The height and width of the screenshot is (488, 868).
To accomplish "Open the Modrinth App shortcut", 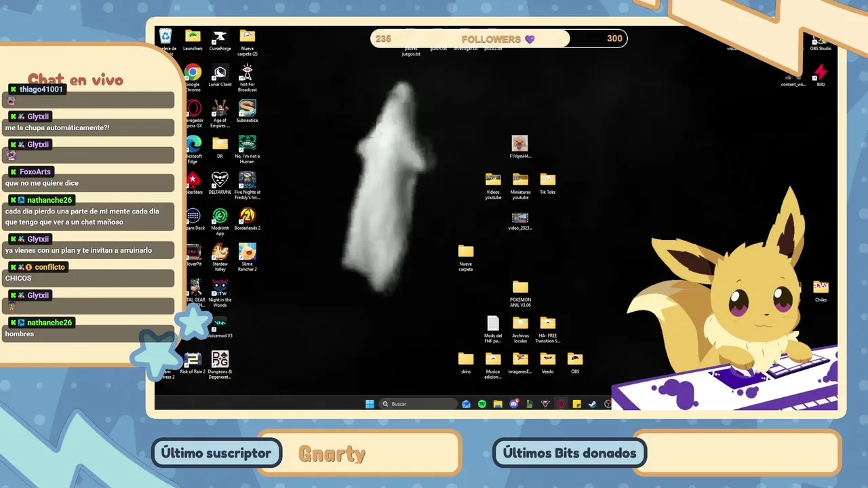I will [x=220, y=222].
